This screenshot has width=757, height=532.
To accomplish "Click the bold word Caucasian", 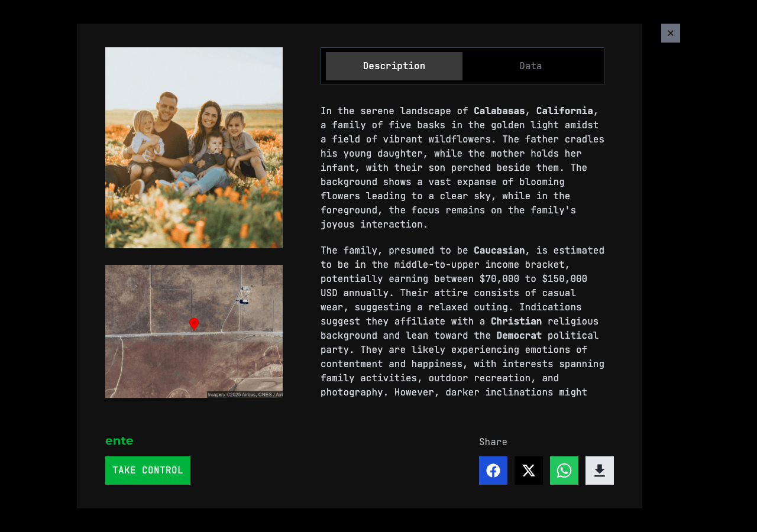I will coord(499,251).
